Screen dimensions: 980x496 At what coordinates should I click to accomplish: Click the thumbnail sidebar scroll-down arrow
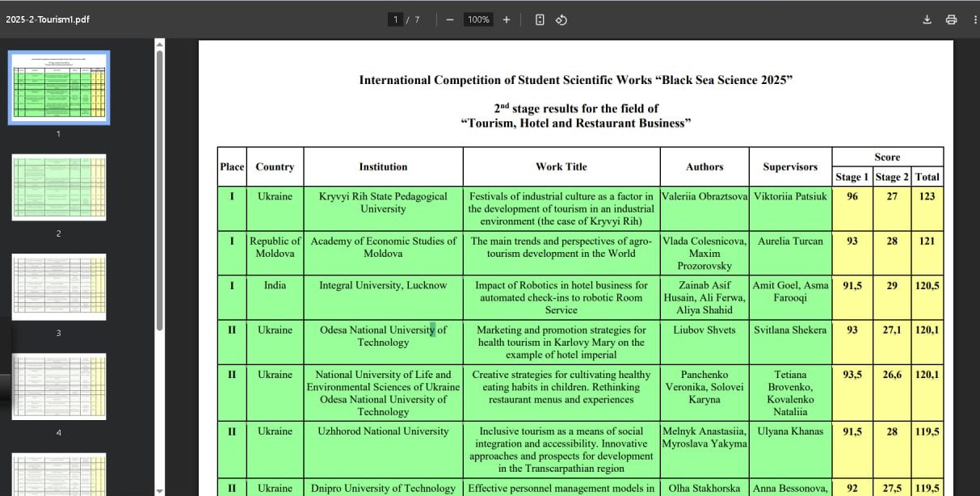tap(159, 490)
